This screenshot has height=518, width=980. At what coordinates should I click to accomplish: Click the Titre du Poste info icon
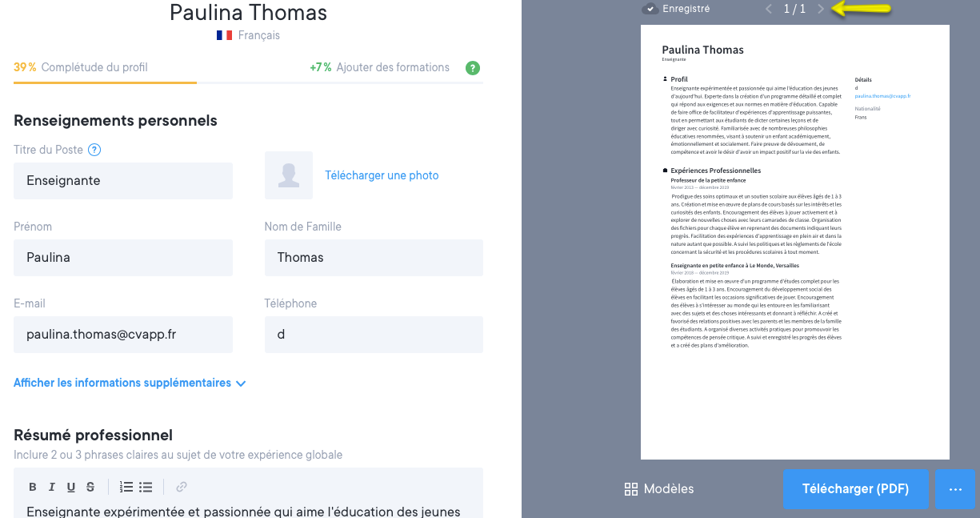click(94, 150)
